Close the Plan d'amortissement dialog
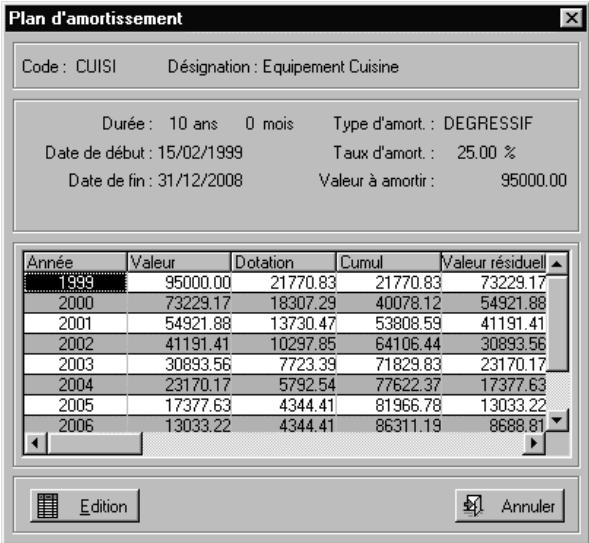This screenshot has width=589, height=543. [571, 18]
